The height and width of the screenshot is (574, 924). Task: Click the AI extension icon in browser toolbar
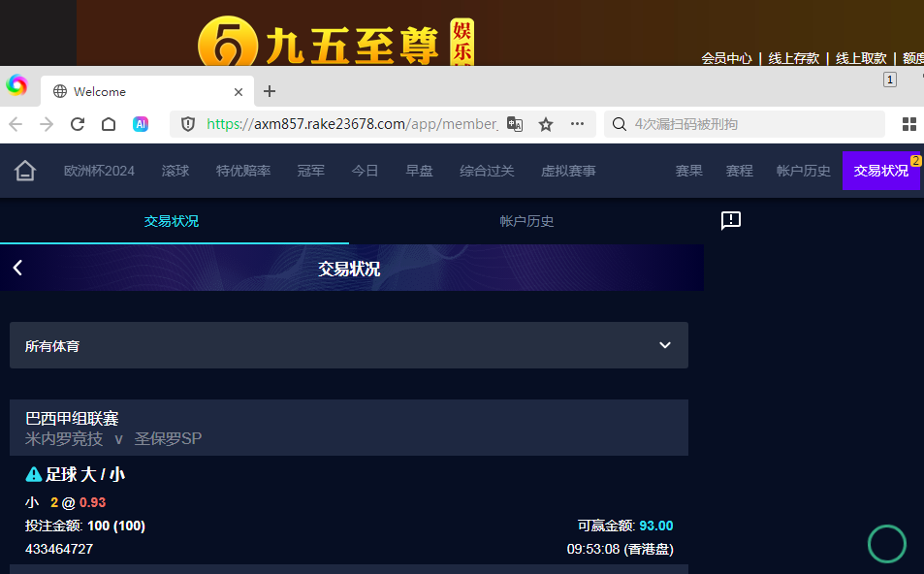pyautogui.click(x=141, y=124)
